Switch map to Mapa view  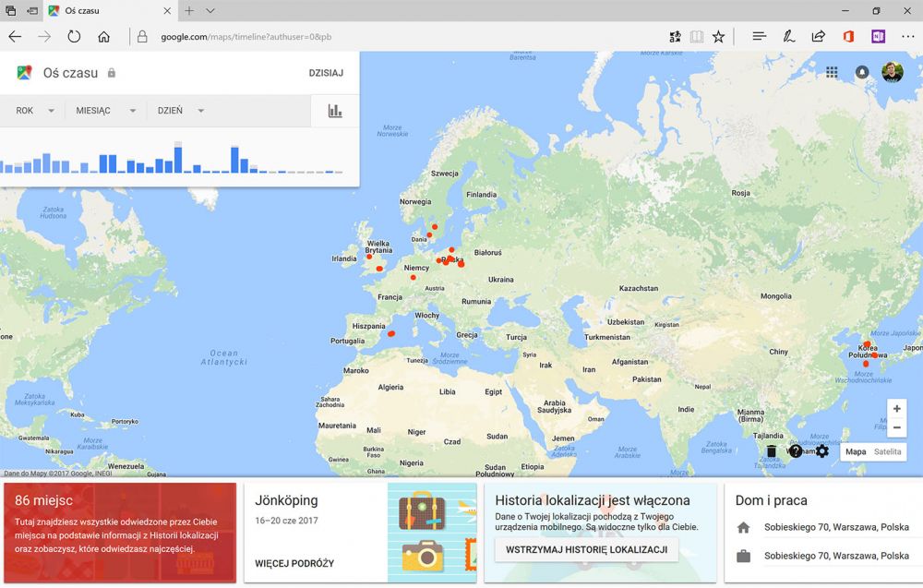[856, 451]
